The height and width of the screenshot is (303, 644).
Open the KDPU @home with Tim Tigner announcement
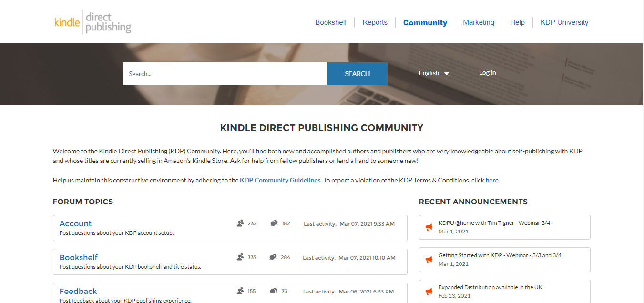click(494, 223)
